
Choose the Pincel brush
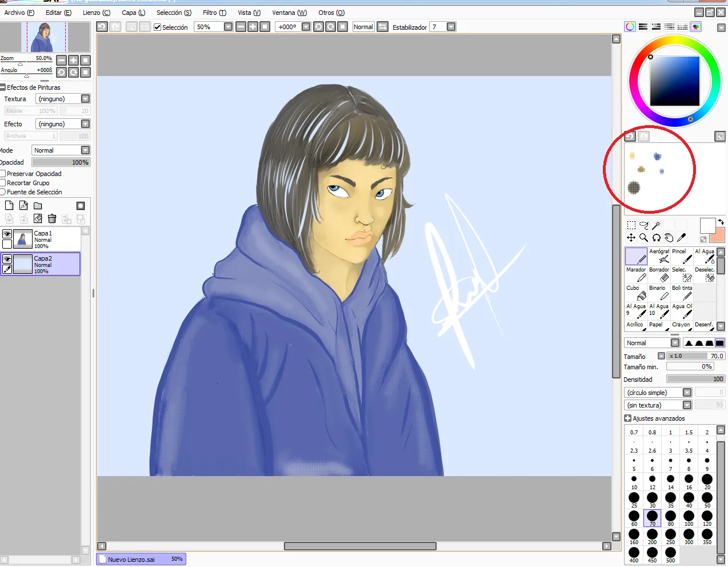682,256
